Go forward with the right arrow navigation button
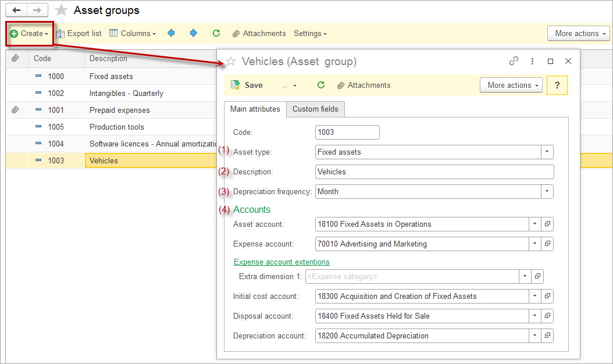 [37, 10]
